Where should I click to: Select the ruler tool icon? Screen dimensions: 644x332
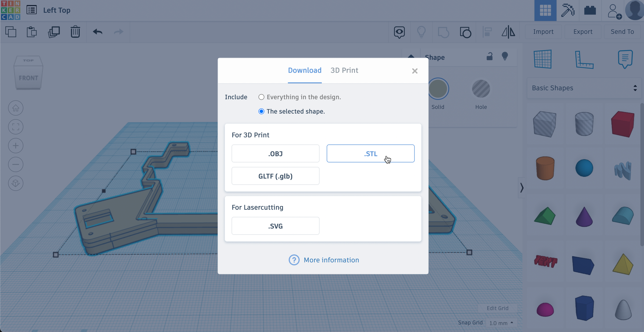(584, 59)
